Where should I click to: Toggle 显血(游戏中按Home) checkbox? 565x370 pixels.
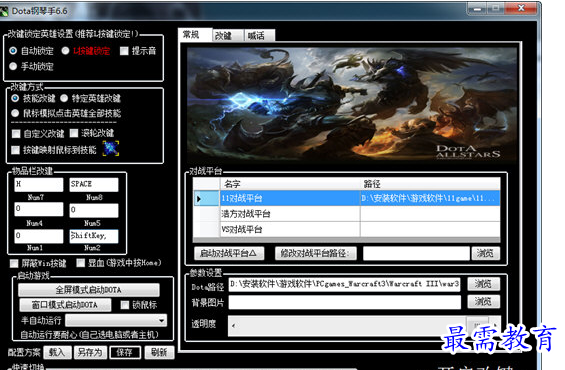point(81,263)
